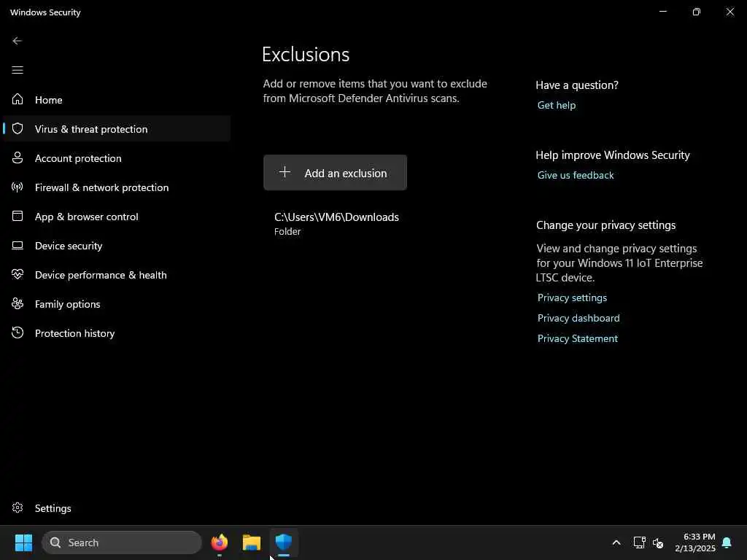
Task: Select the C:\Users\VM6\Downloads exclusion entry
Action: (x=336, y=223)
